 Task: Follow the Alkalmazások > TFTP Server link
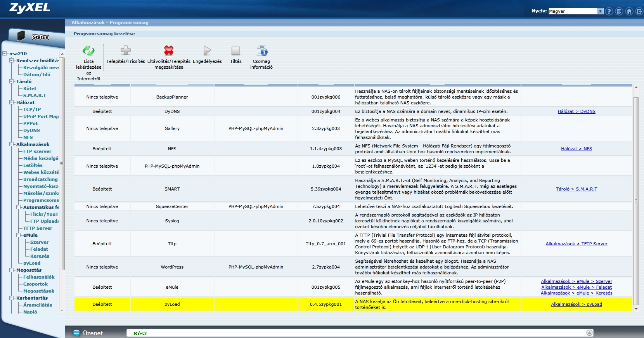click(576, 244)
